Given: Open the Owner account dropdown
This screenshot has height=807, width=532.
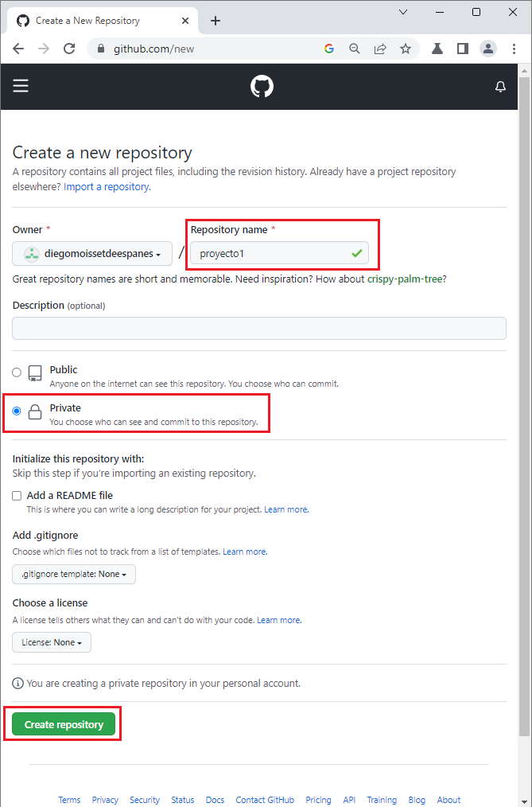Looking at the screenshot, I should [91, 253].
